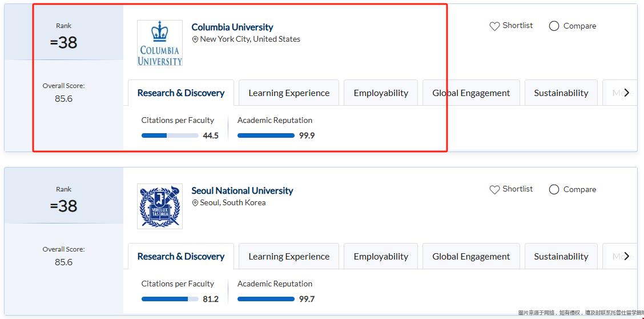Screen dimensions: 644x319
Task: Click the location pin next to New York City
Action: [195, 40]
